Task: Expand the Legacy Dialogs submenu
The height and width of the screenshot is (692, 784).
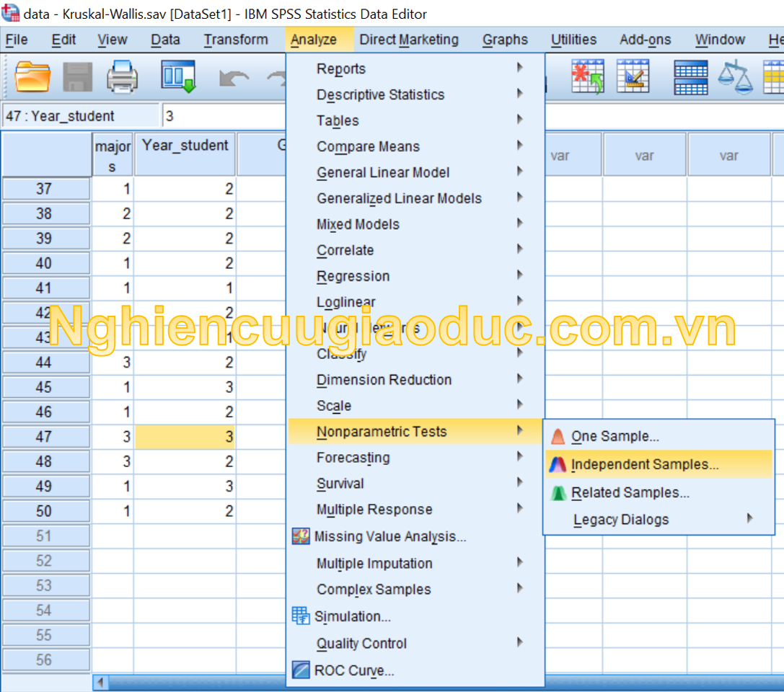Action: pyautogui.click(x=621, y=520)
